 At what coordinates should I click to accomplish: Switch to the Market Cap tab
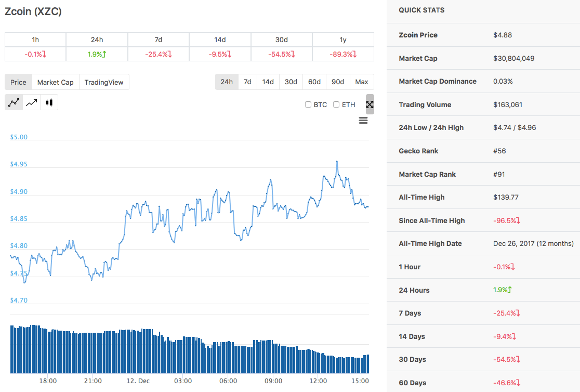tap(55, 82)
